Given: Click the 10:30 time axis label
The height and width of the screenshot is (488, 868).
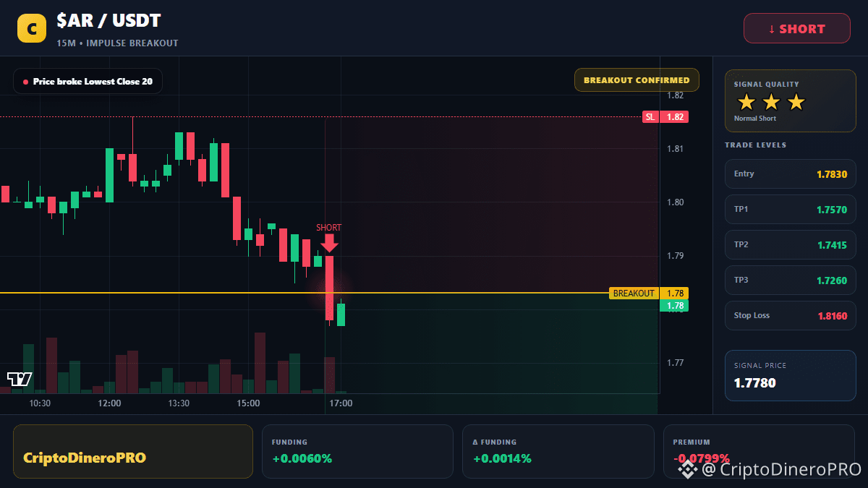Looking at the screenshot, I should [39, 403].
